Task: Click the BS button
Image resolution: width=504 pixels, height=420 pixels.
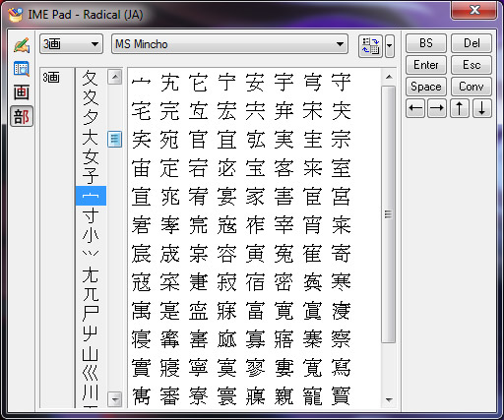Action: point(426,43)
